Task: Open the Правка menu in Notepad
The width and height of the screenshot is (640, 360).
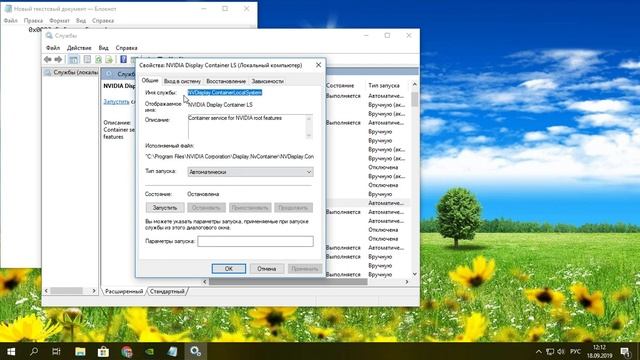Action: click(x=33, y=20)
